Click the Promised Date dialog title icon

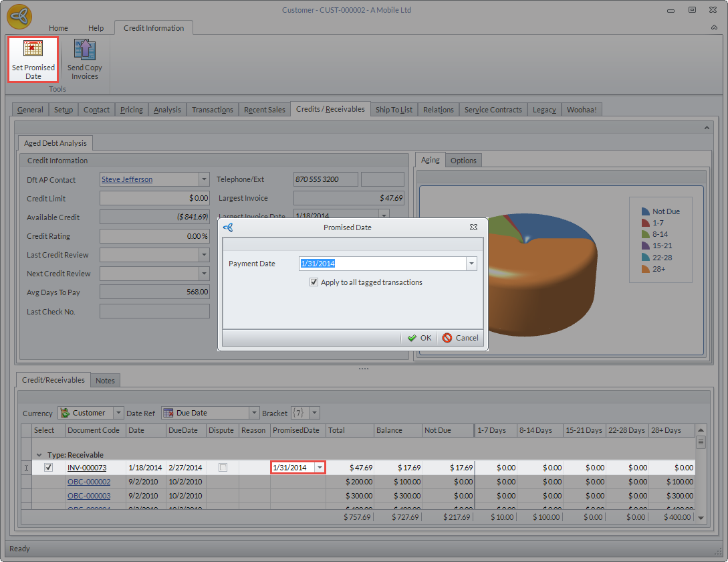[228, 227]
